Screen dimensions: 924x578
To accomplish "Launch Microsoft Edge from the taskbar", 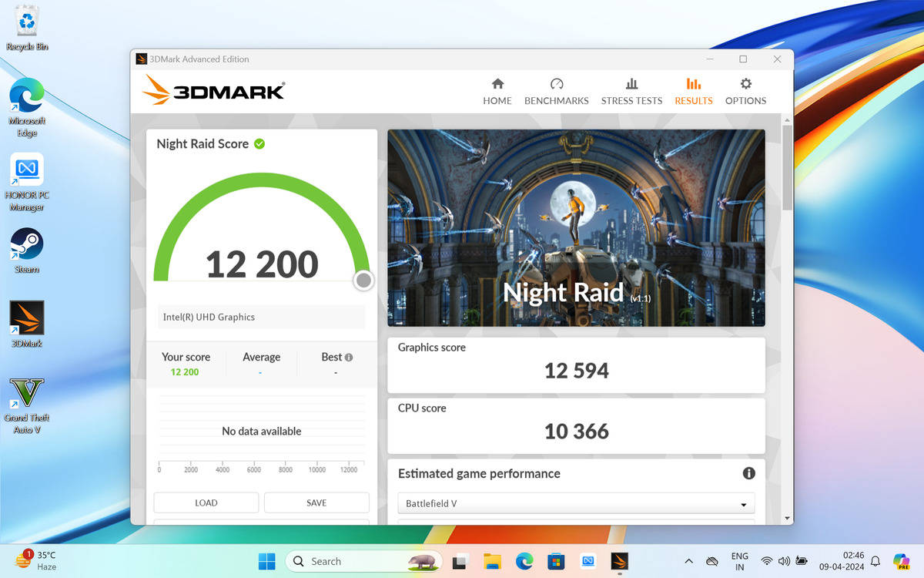I will click(524, 561).
